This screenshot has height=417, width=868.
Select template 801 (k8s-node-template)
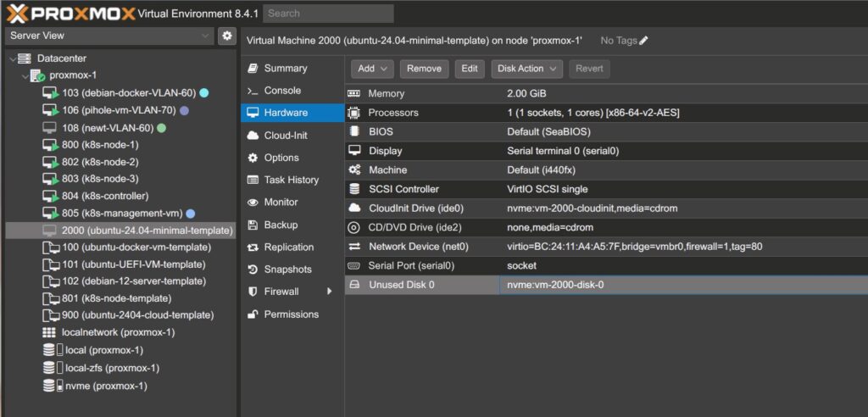click(120, 298)
